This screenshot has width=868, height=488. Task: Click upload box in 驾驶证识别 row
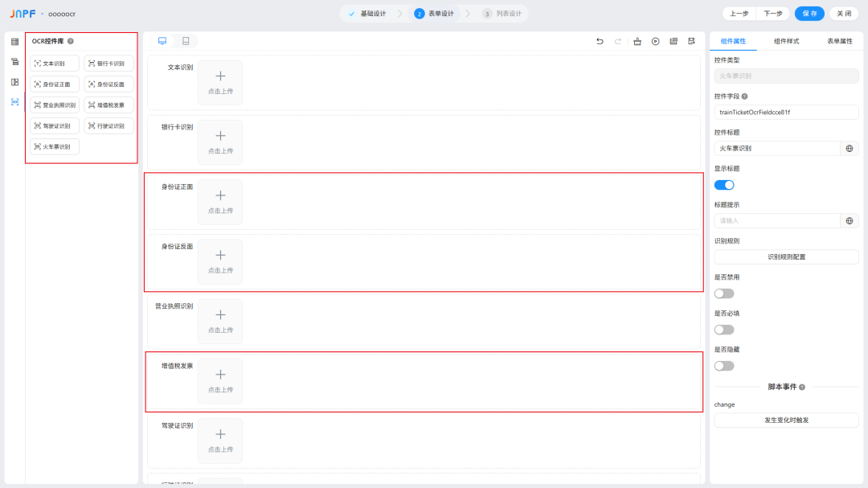[x=220, y=441]
